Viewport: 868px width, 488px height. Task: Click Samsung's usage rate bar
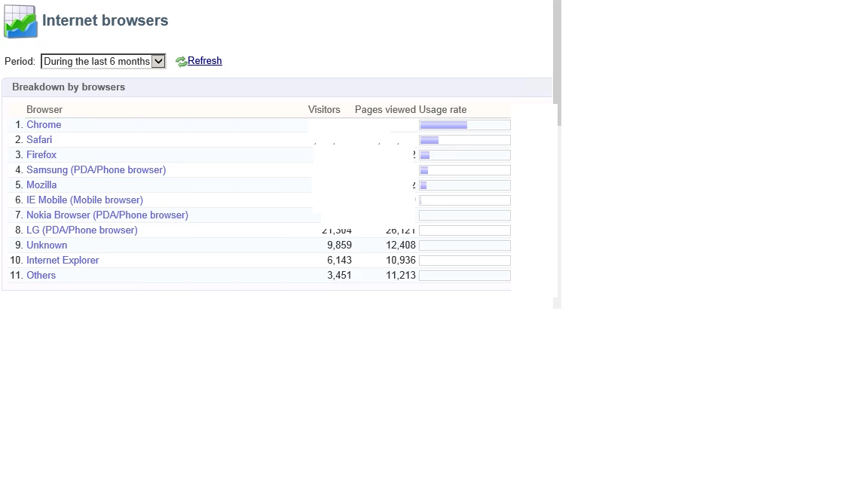point(465,170)
